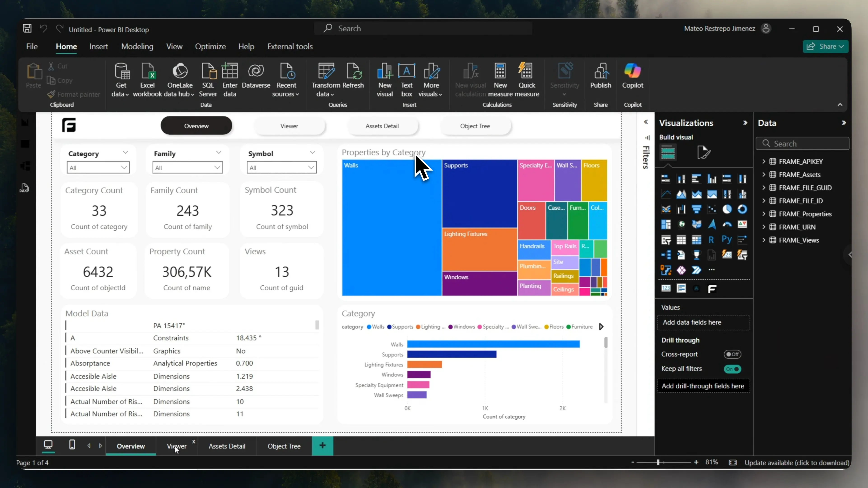Toggle mobile layout view in status bar
This screenshot has height=488, width=868.
click(x=72, y=446)
